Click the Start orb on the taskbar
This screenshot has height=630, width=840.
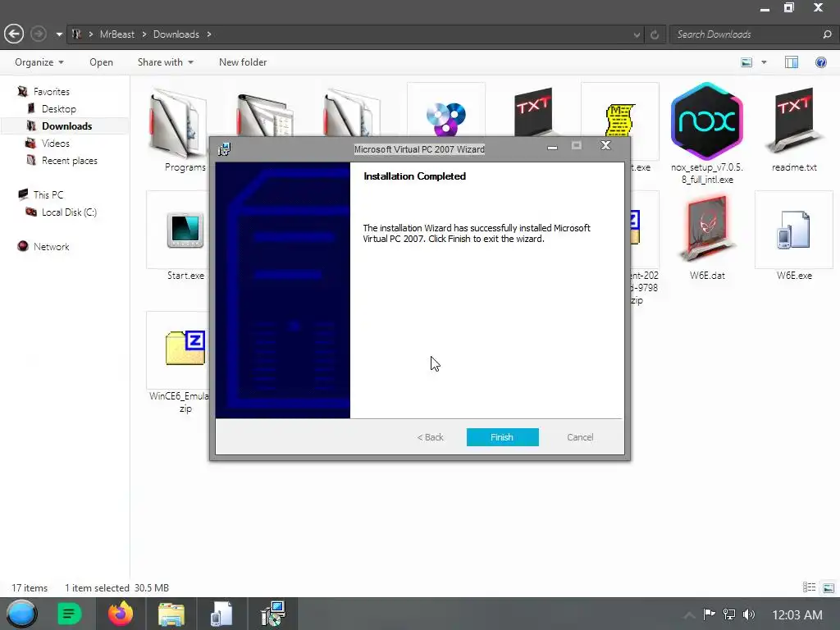[x=21, y=614]
